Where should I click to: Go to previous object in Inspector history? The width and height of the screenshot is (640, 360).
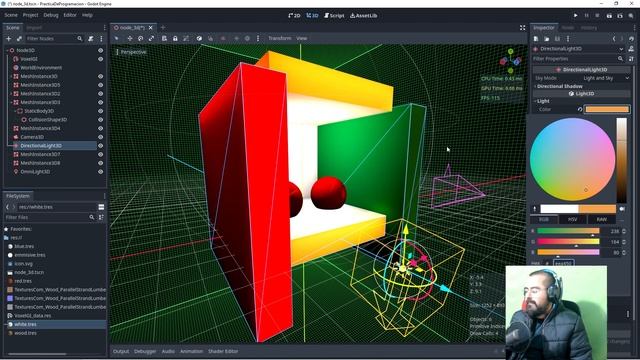pyautogui.click(x=614, y=39)
